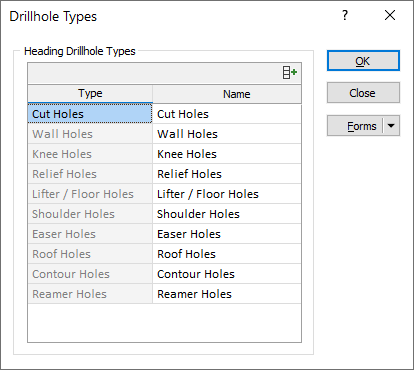Edit the Shoulder Holes name field

[227, 214]
